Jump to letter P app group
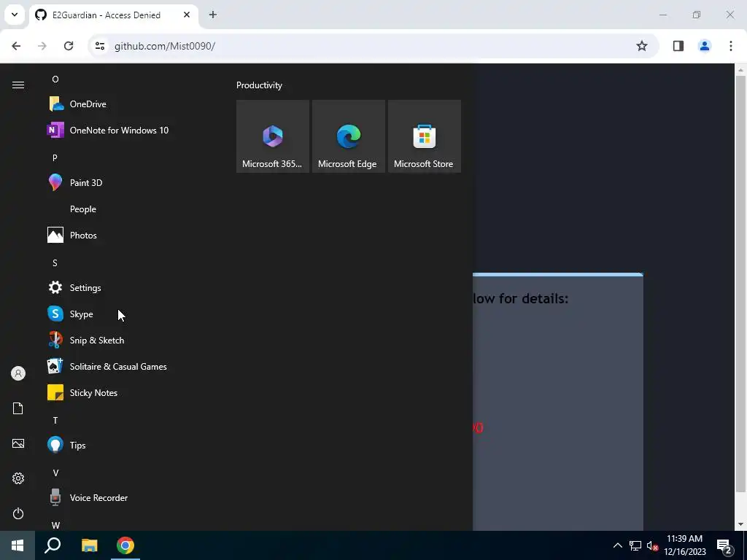Image resolution: width=747 pixels, height=560 pixels. [x=55, y=157]
